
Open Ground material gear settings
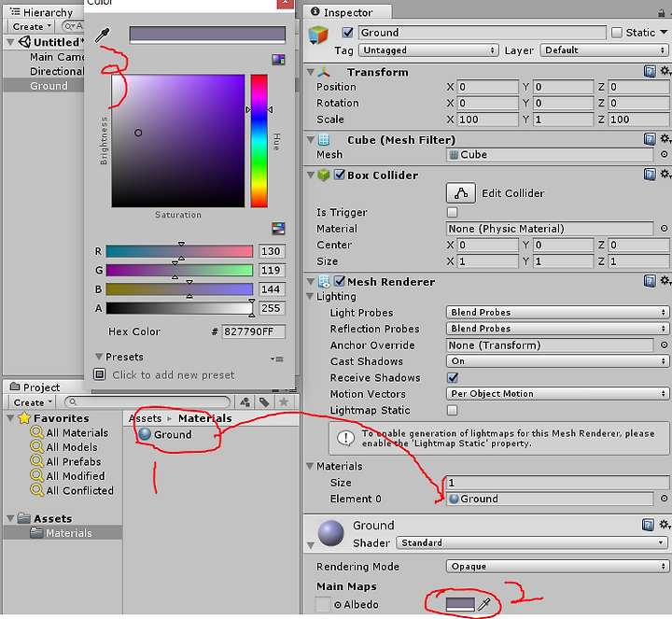point(665,525)
